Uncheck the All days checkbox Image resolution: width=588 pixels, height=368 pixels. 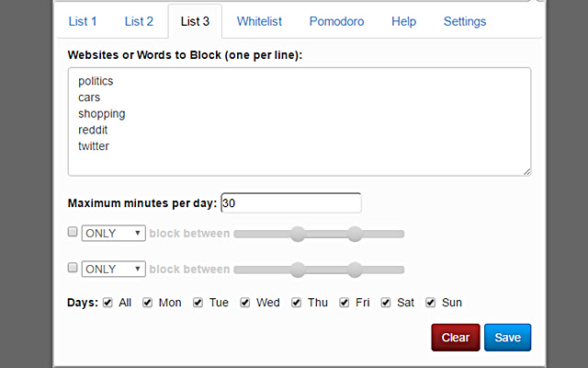coord(108,302)
